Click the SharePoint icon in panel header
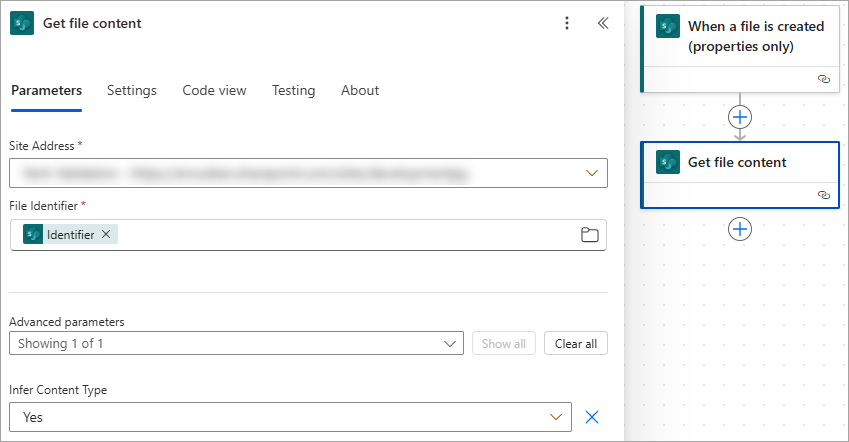 pyautogui.click(x=22, y=23)
